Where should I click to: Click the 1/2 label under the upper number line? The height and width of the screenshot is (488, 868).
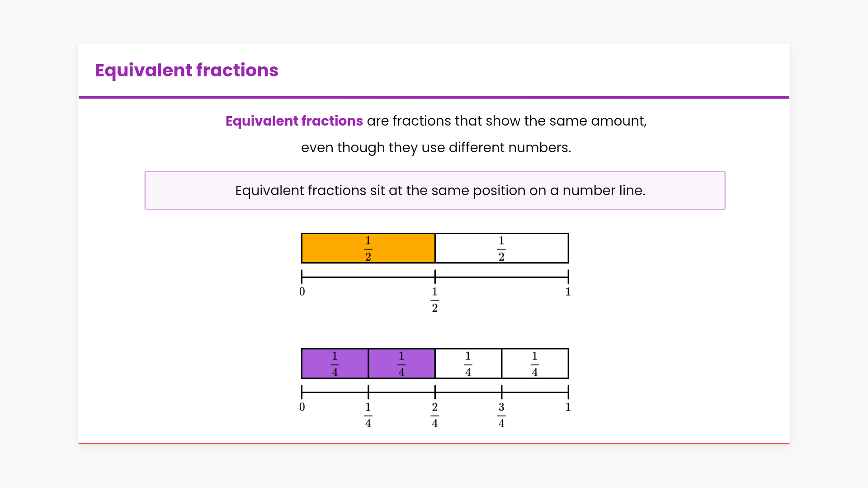434,300
